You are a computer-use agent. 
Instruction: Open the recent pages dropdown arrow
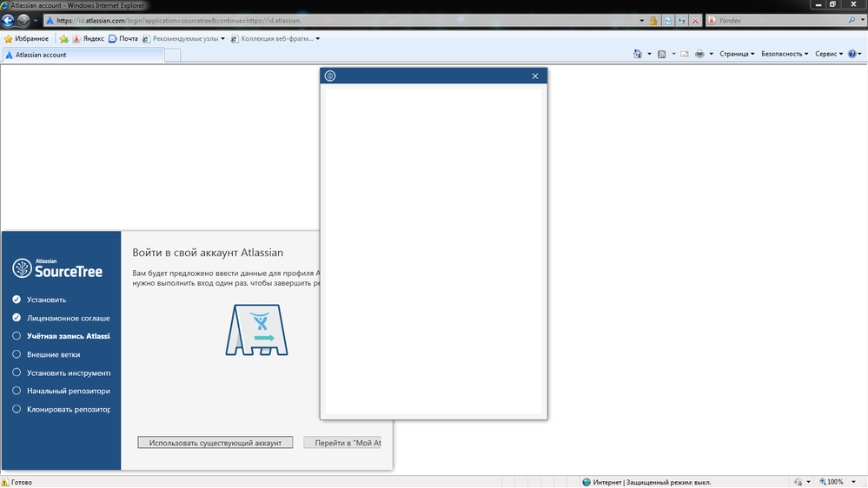[x=36, y=21]
